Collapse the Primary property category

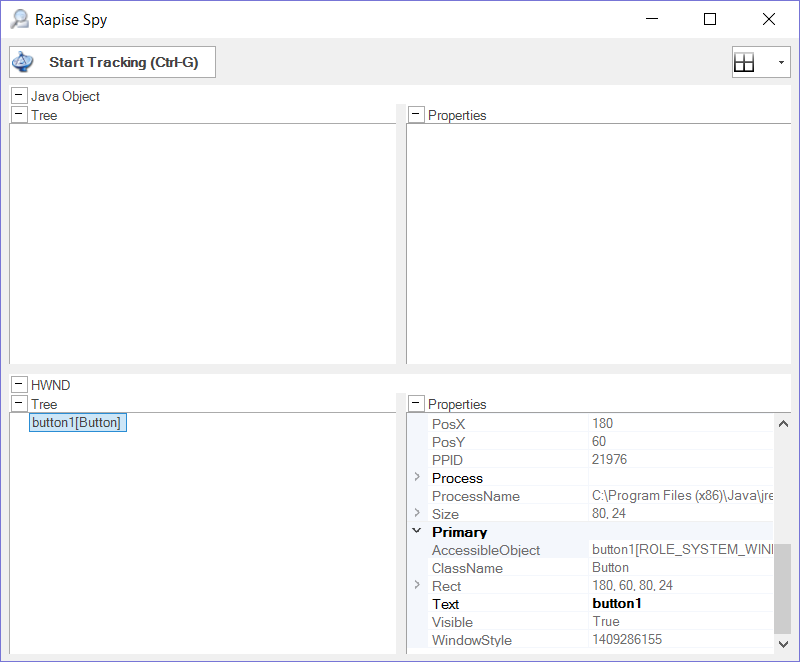click(x=417, y=532)
